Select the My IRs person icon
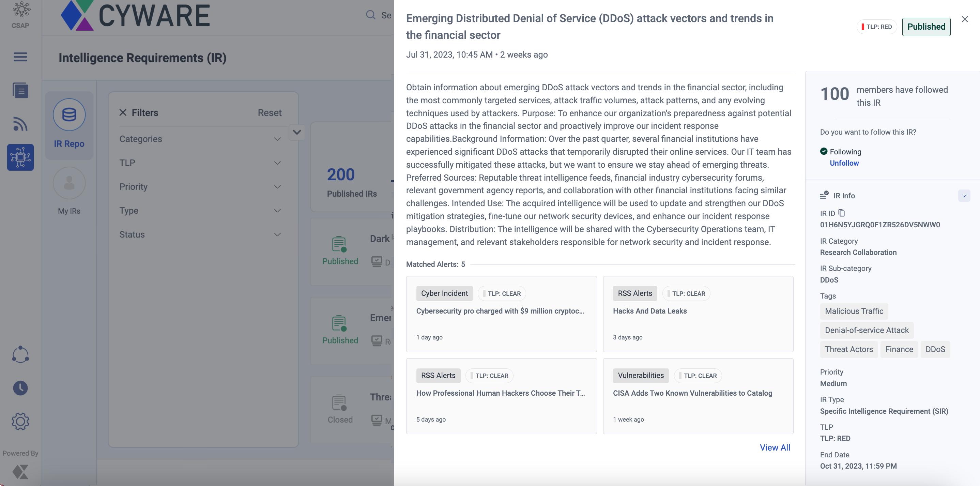Screen dimensions: 980x486 [x=69, y=183]
